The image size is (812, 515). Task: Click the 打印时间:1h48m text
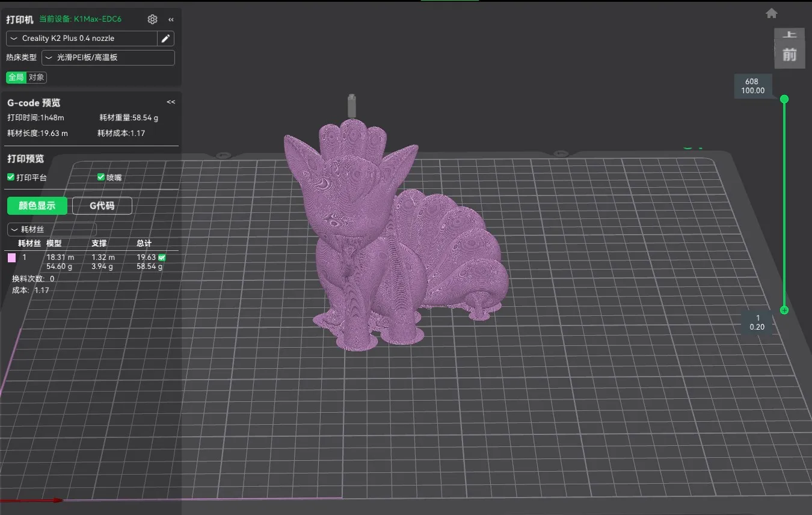click(35, 118)
